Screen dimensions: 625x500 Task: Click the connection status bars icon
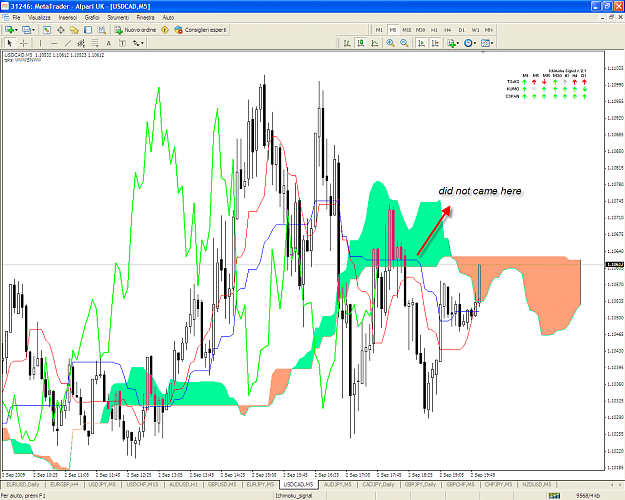coord(554,496)
